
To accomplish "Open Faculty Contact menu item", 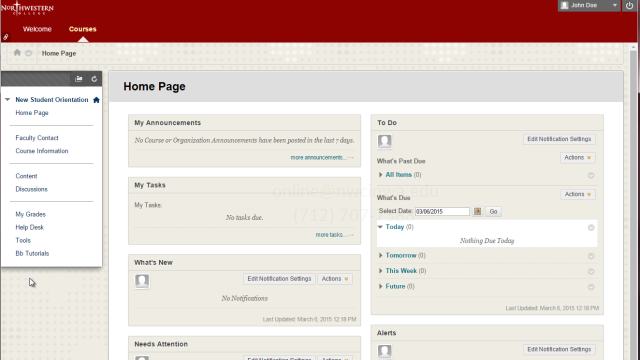I will [x=37, y=138].
